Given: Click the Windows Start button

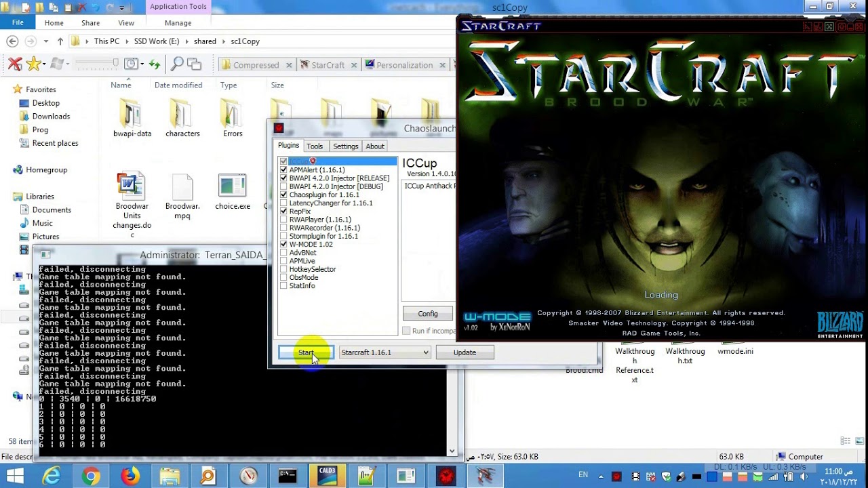Looking at the screenshot, I should point(15,476).
